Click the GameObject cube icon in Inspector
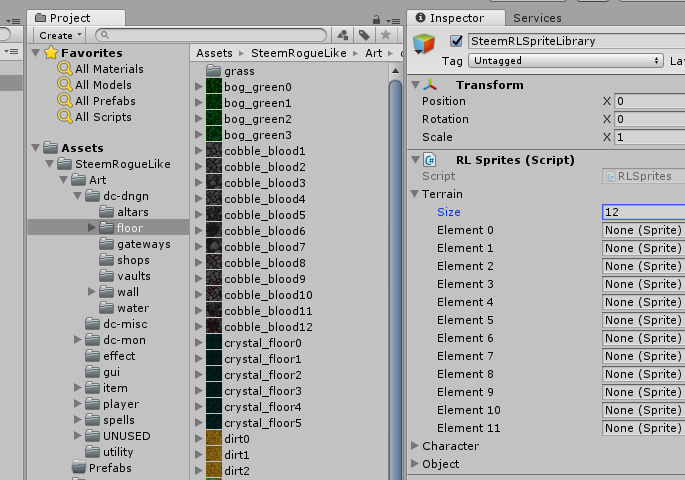 [424, 44]
